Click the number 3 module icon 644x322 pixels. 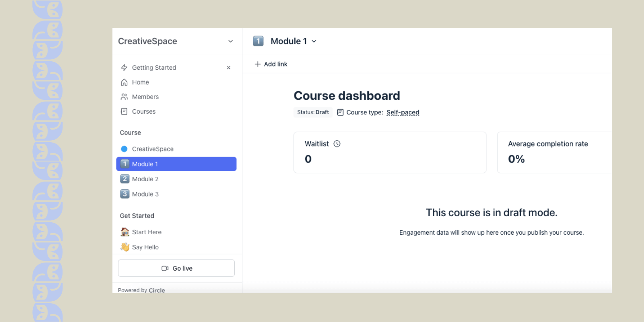(125, 194)
